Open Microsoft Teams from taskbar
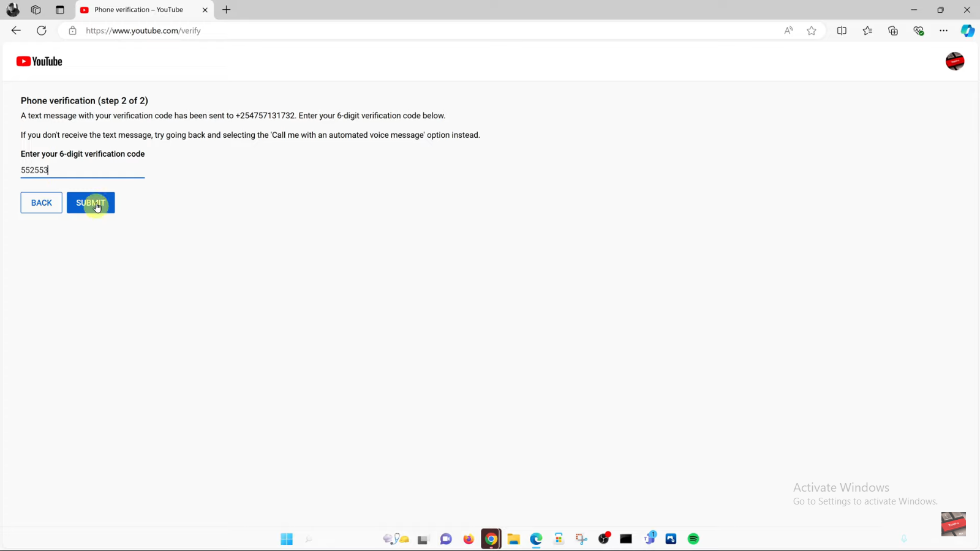 click(x=649, y=538)
